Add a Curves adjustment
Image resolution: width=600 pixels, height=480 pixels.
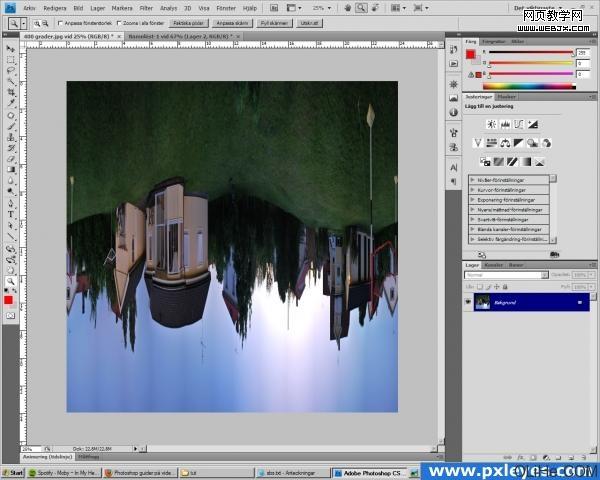pyautogui.click(x=518, y=124)
